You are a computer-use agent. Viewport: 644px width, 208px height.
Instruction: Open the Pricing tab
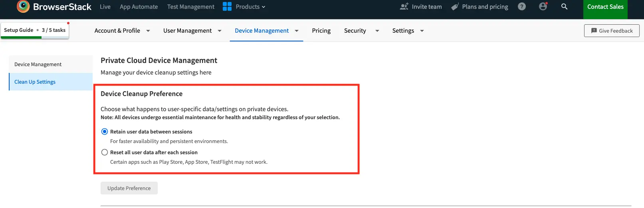(x=321, y=31)
